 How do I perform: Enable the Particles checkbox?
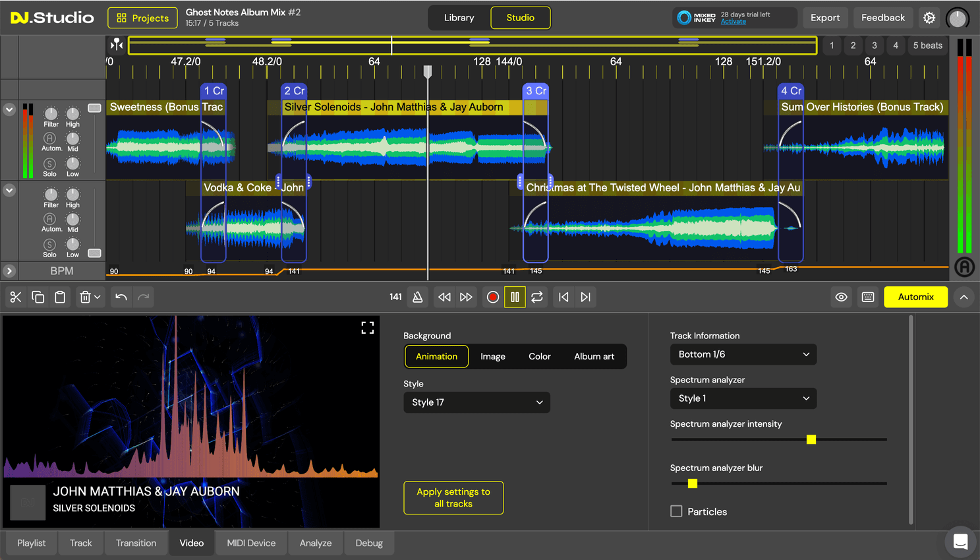point(676,511)
